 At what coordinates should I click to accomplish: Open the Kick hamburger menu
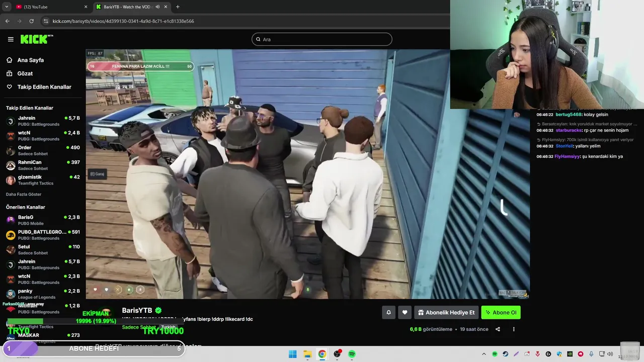point(11,39)
